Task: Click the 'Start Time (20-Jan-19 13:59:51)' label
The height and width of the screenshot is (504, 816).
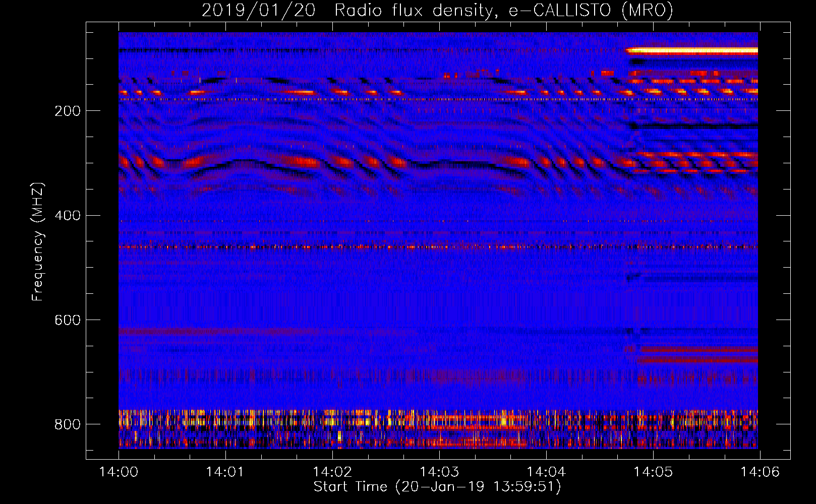Action: click(437, 487)
